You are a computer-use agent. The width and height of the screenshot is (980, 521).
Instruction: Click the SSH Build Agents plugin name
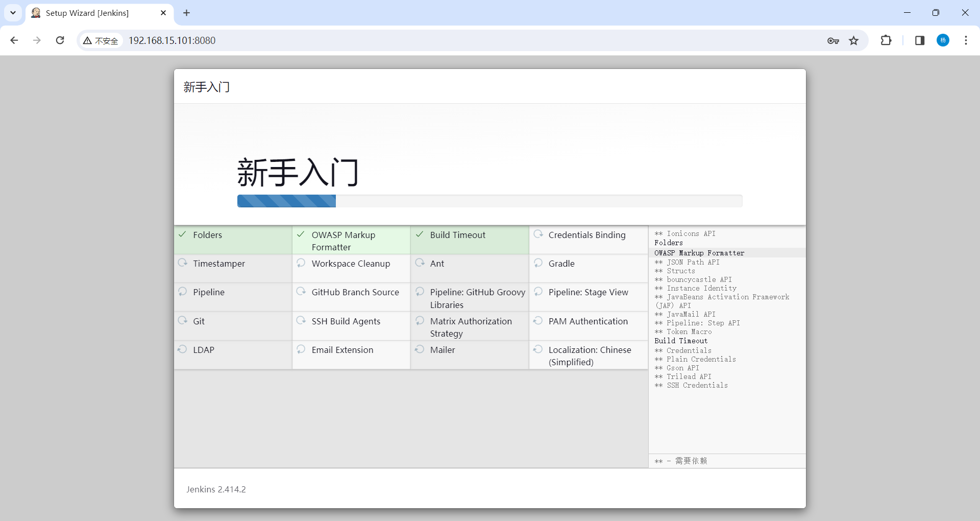tap(346, 321)
